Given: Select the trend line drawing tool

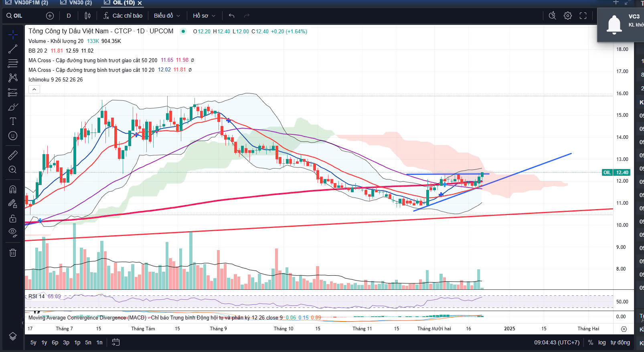Looking at the screenshot, I should point(13,49).
